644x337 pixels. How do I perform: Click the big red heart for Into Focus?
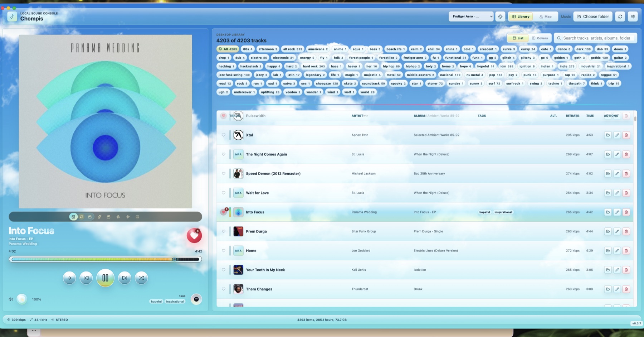(194, 235)
